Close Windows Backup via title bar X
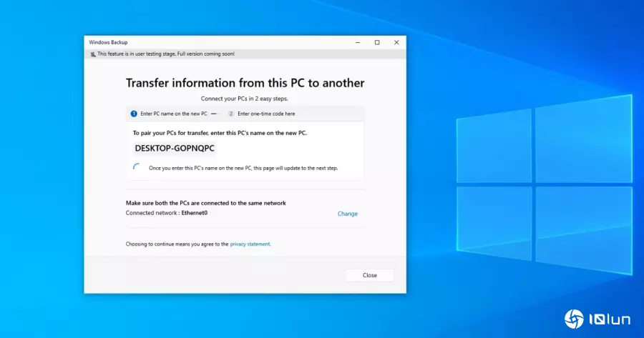Image resolution: width=644 pixels, height=338 pixels. click(396, 42)
